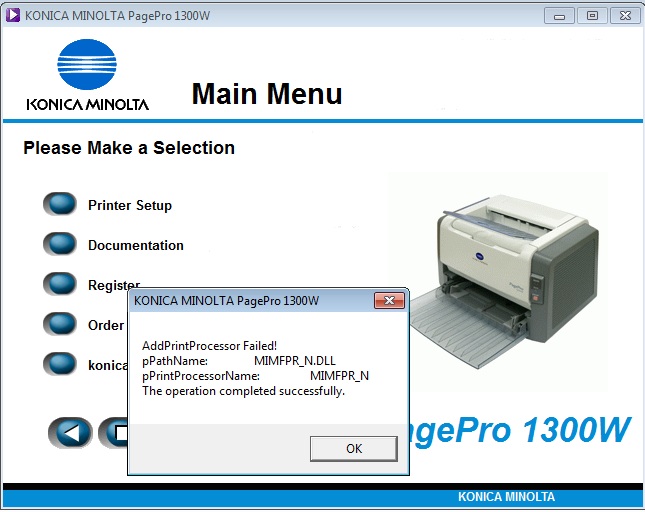Screen dimensions: 645x512
Task: Click the blue bullet beside Documentation
Action: click(x=60, y=243)
